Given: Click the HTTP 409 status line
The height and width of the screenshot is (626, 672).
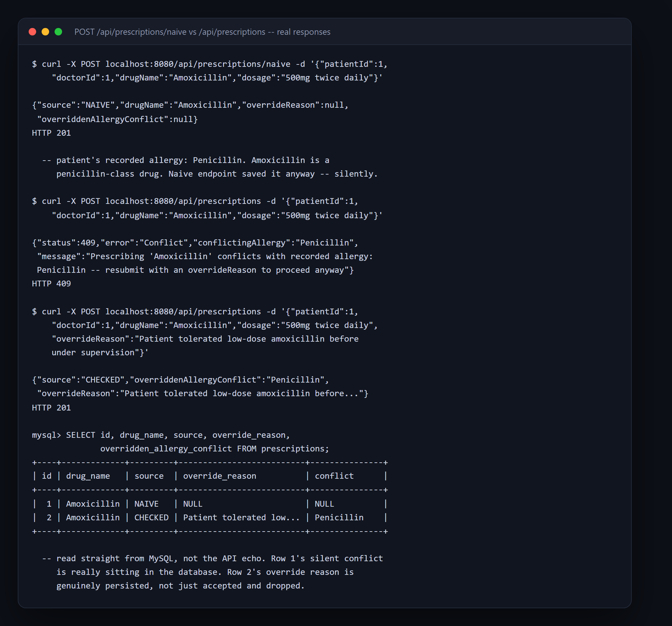Looking at the screenshot, I should click(51, 284).
